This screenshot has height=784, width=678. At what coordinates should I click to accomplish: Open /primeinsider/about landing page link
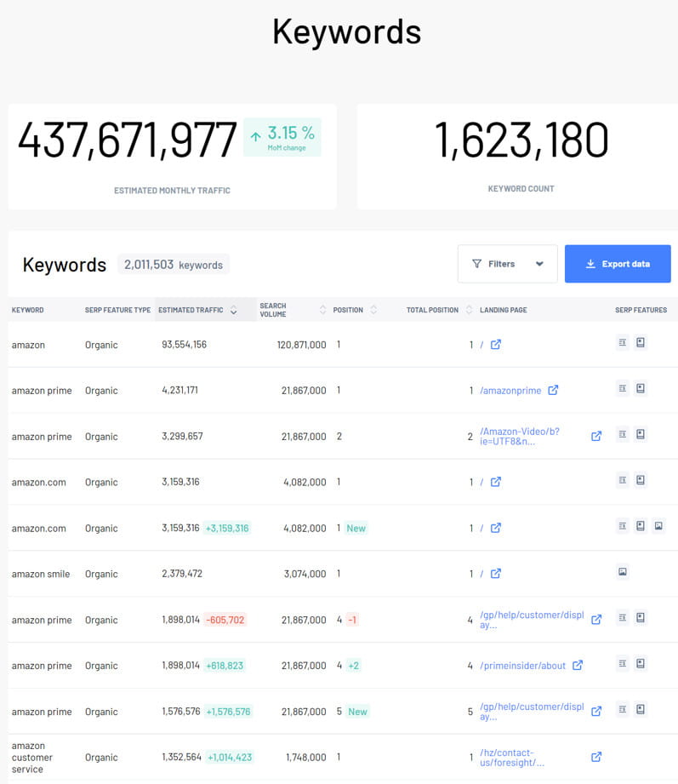pos(522,666)
